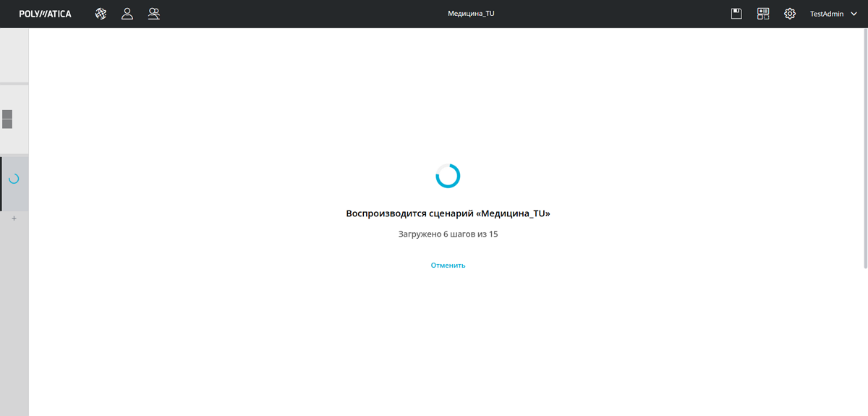Click the large blue loading spinner
The image size is (868, 416).
pos(448,176)
